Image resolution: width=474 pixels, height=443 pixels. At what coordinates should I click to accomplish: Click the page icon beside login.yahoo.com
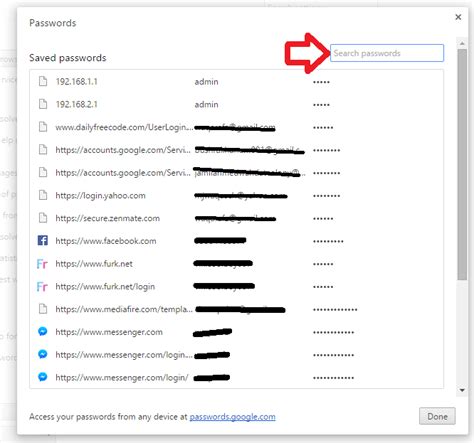43,195
